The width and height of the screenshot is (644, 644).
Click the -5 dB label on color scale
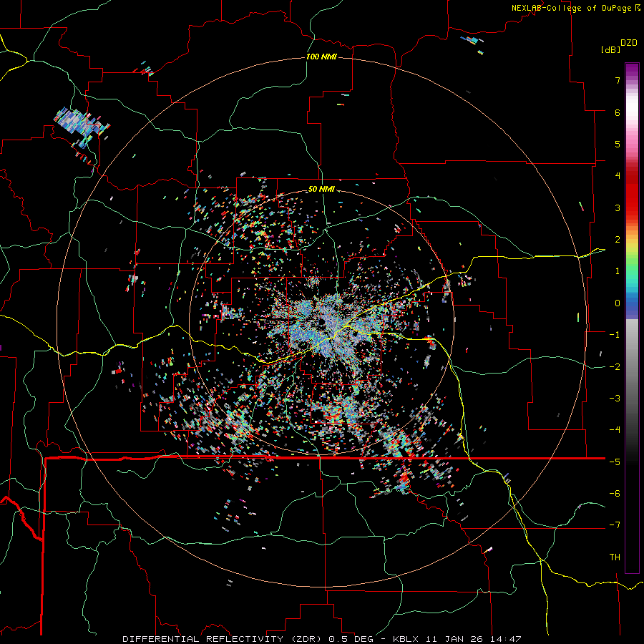[x=615, y=462]
